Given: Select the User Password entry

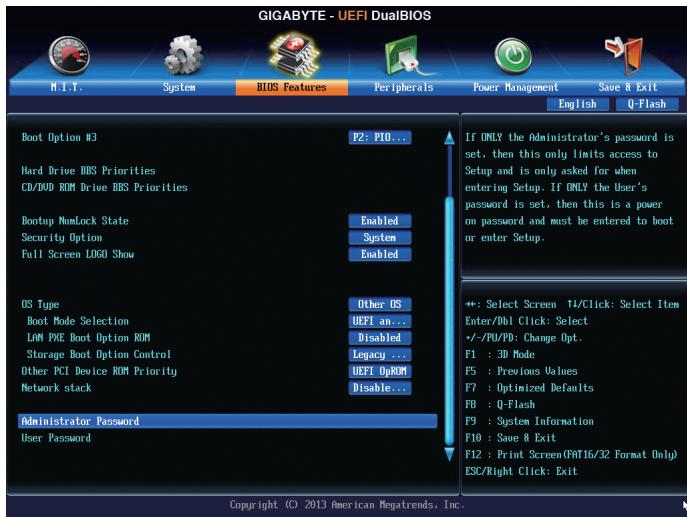Looking at the screenshot, I should pos(56,438).
